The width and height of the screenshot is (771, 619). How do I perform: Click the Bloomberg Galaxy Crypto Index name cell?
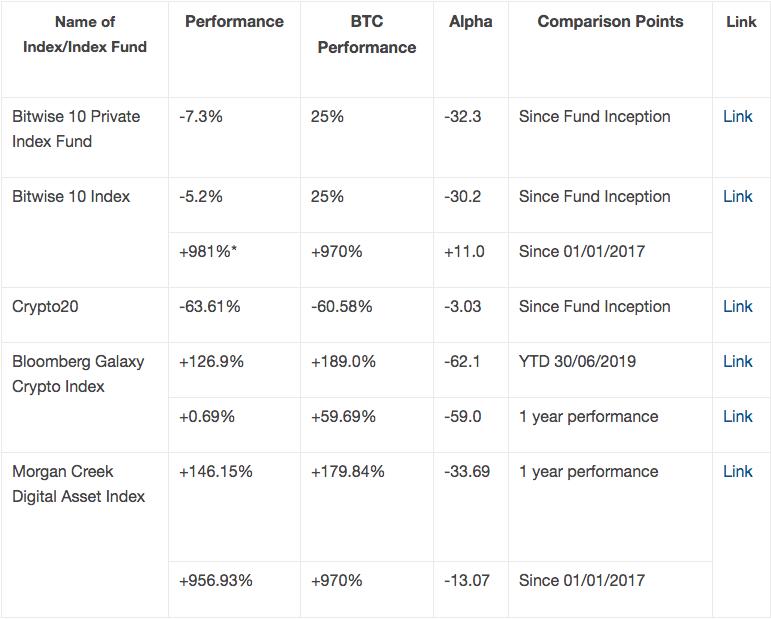click(78, 374)
